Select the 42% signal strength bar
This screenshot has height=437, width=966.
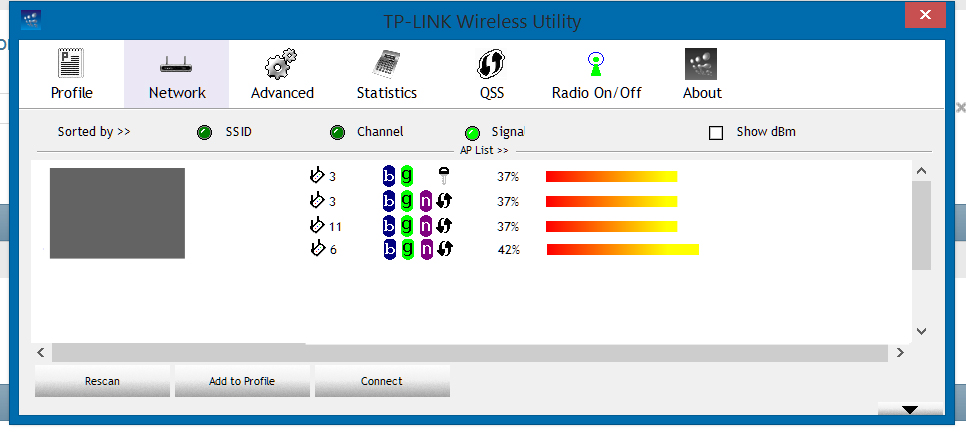tap(623, 250)
